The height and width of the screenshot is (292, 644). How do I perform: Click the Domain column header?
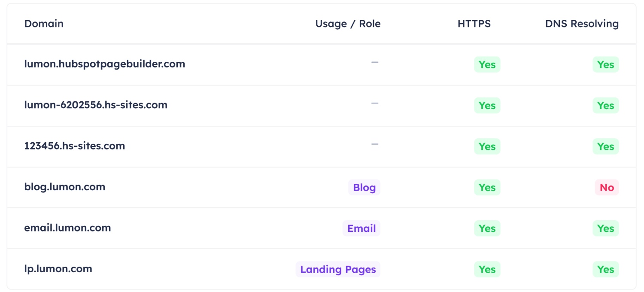[44, 24]
